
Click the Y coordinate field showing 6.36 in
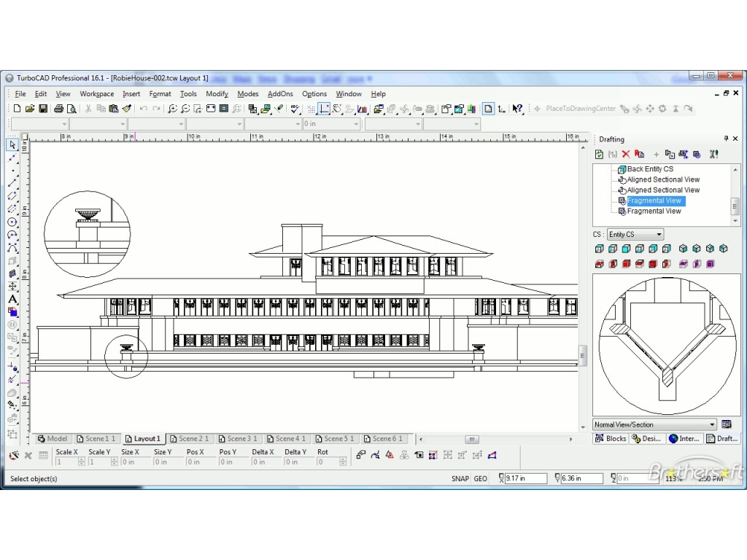coord(581,478)
